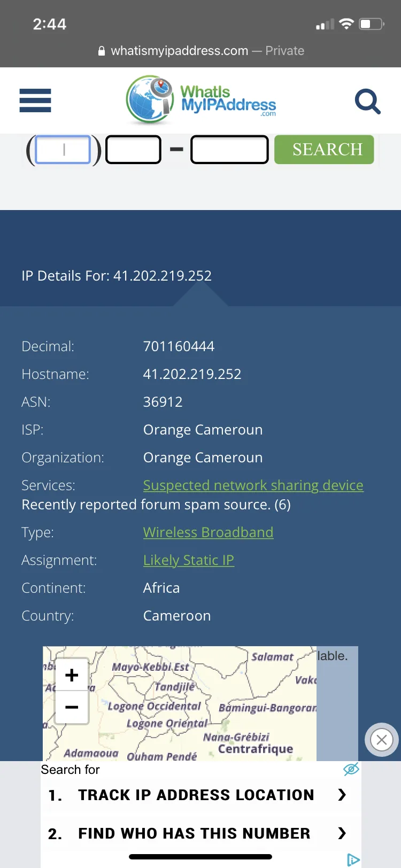Close the floating ad overlay
401x868 pixels.
382,740
